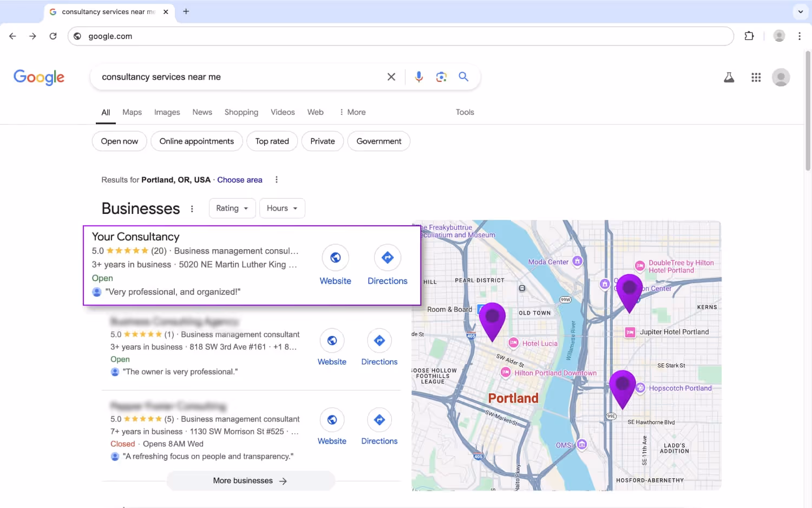Toggle the Government filter chip
812x508 pixels.
[379, 141]
